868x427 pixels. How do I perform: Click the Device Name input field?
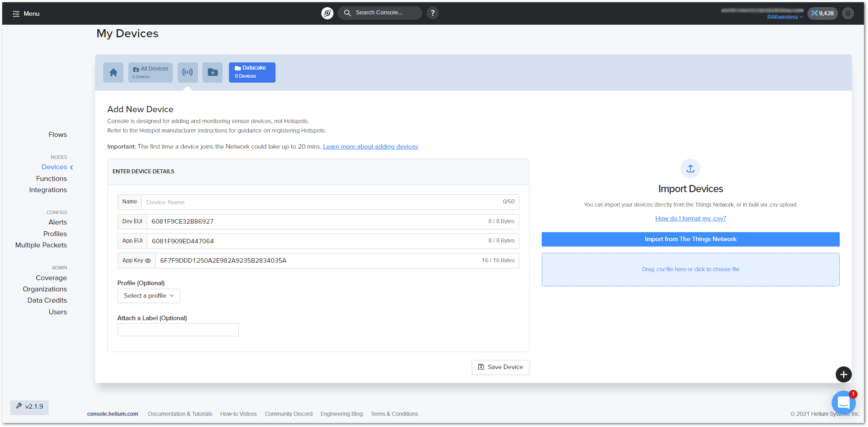321,202
